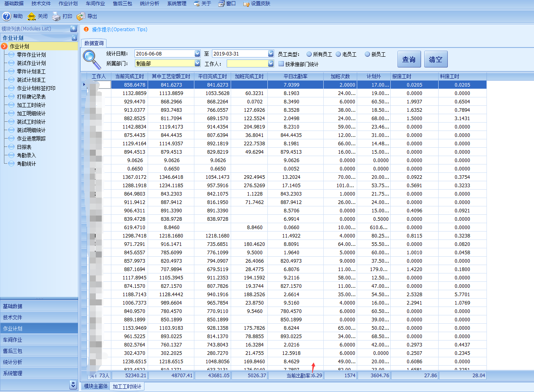Select the 所有员工 radio button
The image size is (534, 392).
(309, 54)
